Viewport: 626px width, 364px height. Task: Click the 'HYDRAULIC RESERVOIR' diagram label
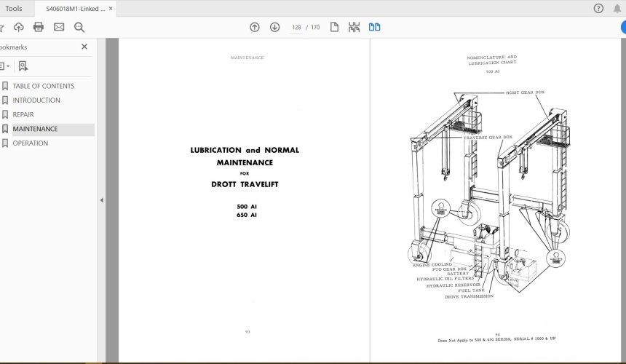(453, 285)
